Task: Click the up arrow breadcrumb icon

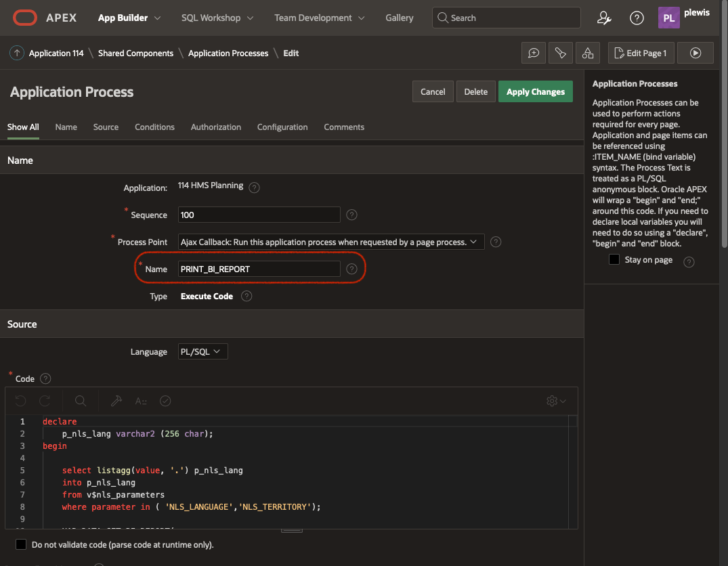Action: point(17,53)
